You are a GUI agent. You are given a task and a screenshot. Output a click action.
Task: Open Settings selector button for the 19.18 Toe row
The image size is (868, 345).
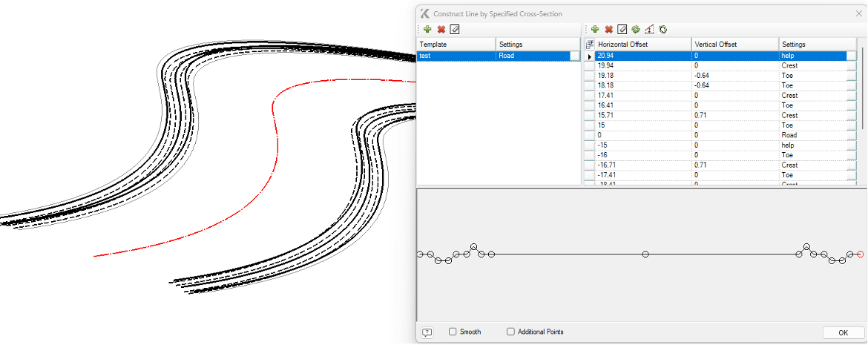[x=852, y=76]
